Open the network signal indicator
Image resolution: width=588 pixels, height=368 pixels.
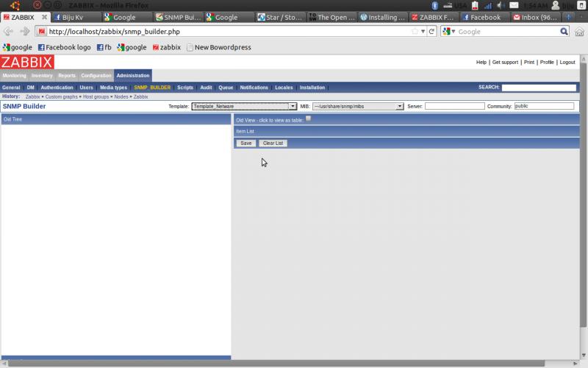[x=487, y=6]
